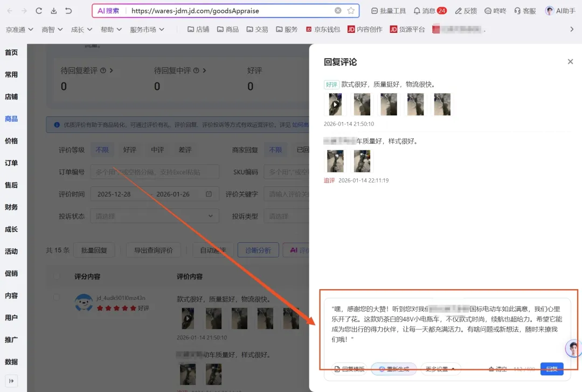This screenshot has height=392, width=582.
Task: Open the calendar icon in 评价时间 field
Action: click(x=209, y=194)
